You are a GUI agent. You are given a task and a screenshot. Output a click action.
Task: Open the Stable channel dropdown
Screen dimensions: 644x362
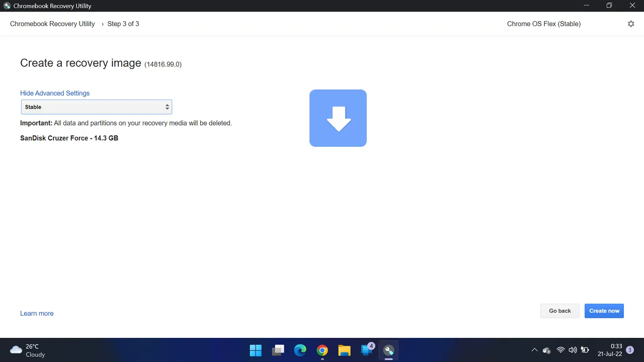point(97,107)
